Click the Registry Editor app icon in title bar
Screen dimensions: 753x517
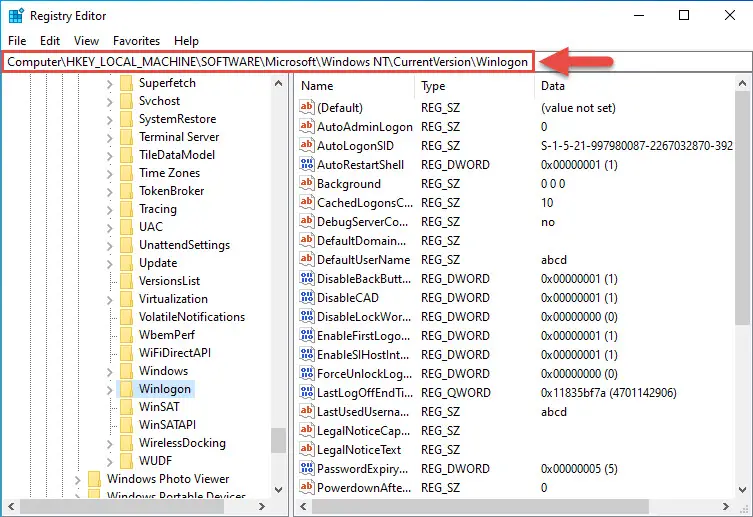tap(16, 16)
